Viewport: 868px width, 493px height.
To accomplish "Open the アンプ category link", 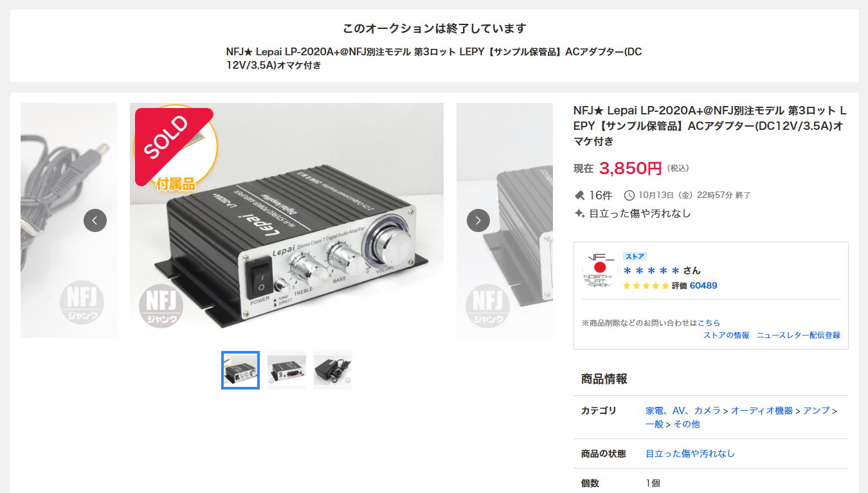I will coord(817,410).
